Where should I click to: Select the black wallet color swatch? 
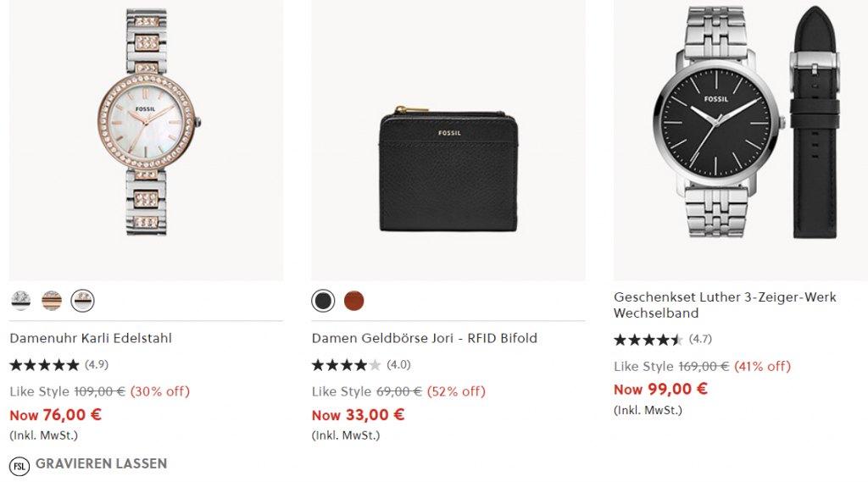point(323,300)
